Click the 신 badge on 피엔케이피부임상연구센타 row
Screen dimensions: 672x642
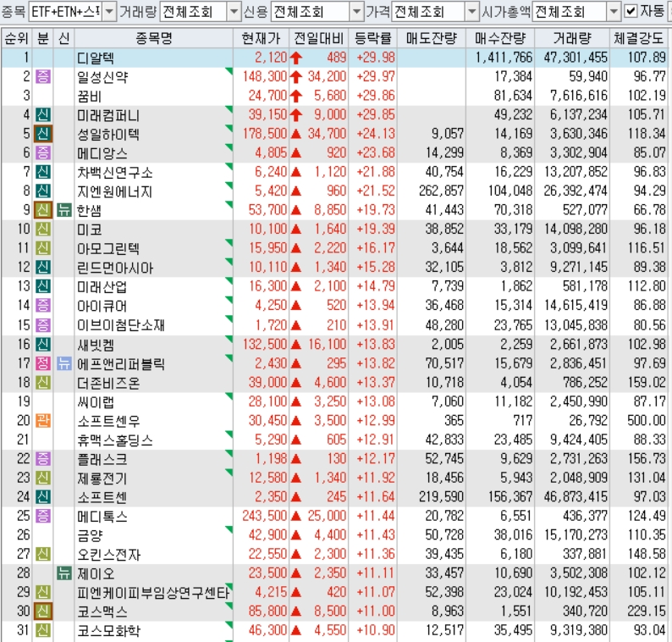click(x=43, y=592)
